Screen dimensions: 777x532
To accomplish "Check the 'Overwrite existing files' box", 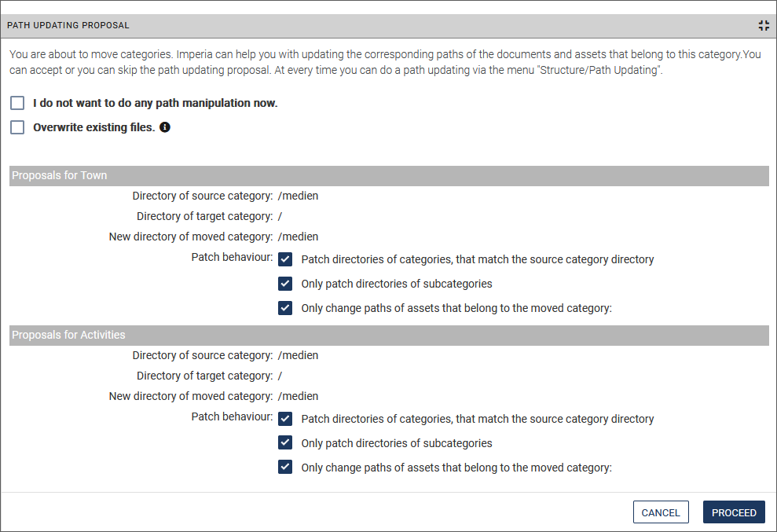I will point(16,127).
